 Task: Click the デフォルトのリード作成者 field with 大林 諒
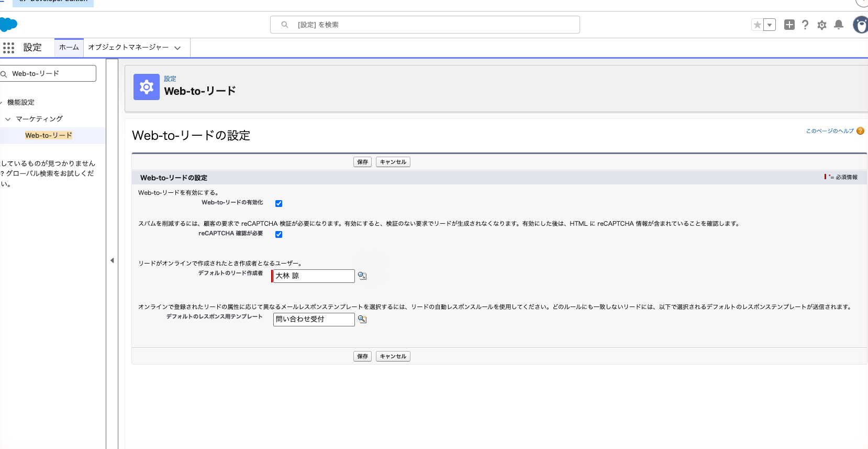(314, 276)
